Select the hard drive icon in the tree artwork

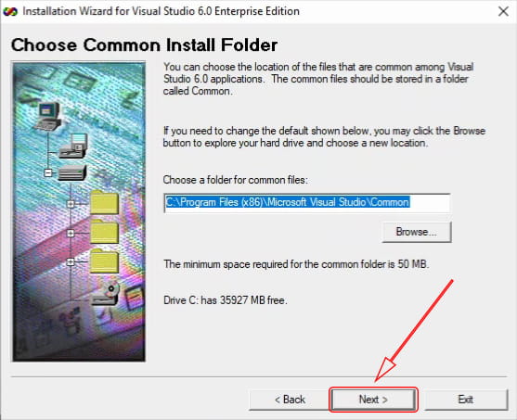(x=71, y=173)
